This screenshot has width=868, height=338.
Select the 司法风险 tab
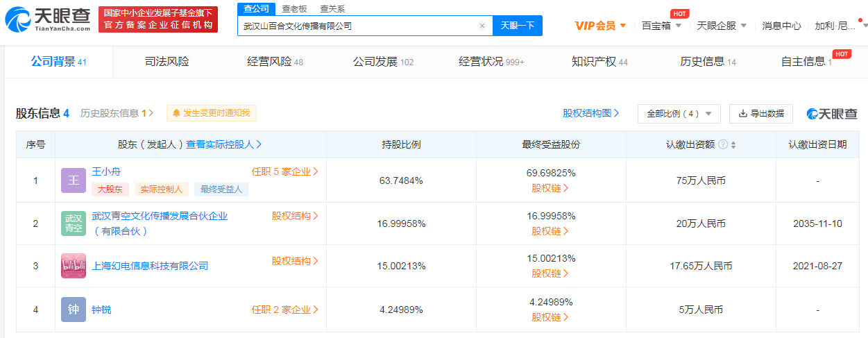click(167, 62)
